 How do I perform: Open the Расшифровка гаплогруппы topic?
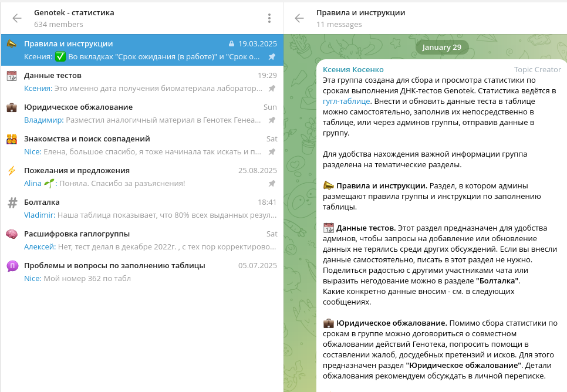click(142, 240)
